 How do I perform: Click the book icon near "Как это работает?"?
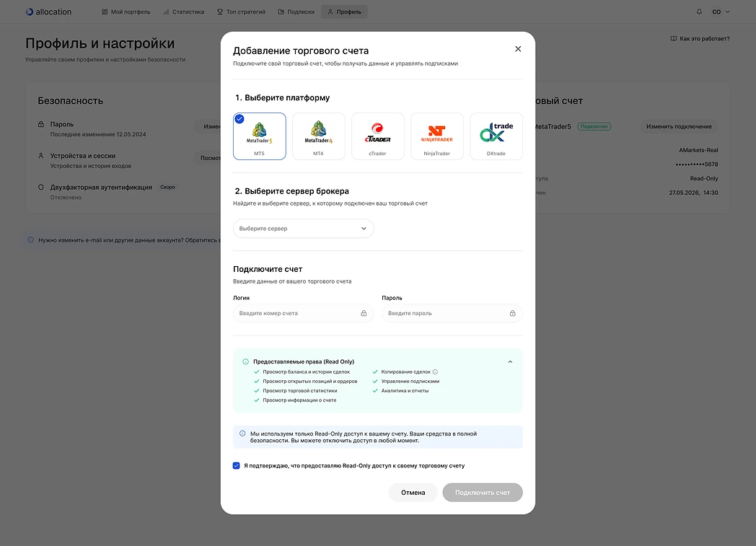(x=674, y=38)
